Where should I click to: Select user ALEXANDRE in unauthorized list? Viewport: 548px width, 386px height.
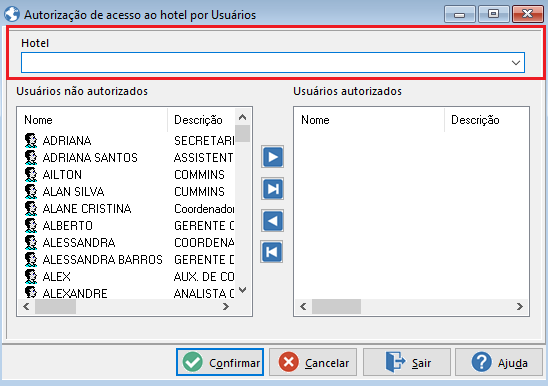click(x=75, y=293)
